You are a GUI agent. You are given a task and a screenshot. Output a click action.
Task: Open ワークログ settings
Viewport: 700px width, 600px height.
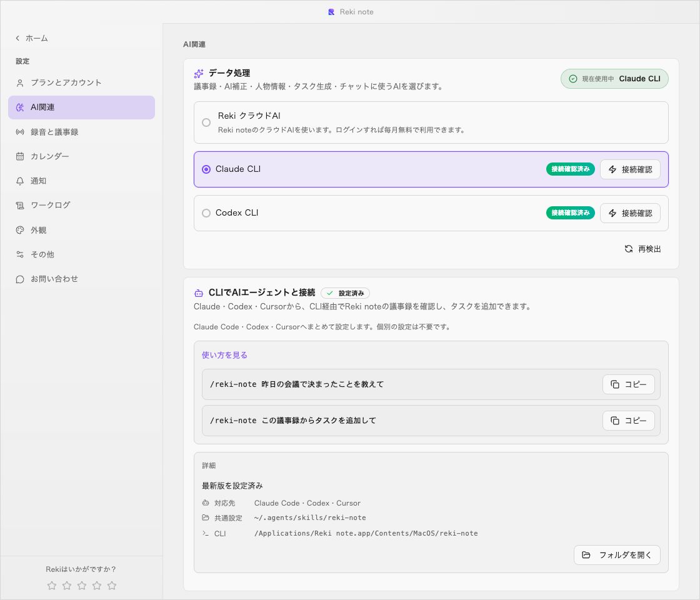(x=81, y=206)
